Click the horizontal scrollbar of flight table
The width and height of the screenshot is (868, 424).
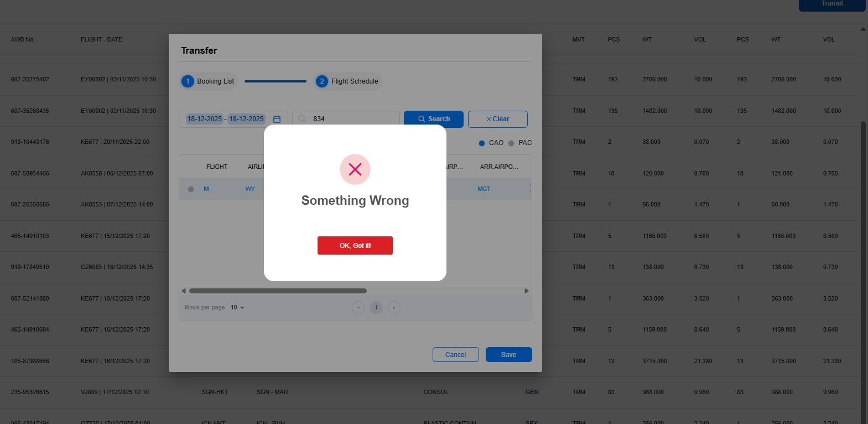tap(278, 291)
